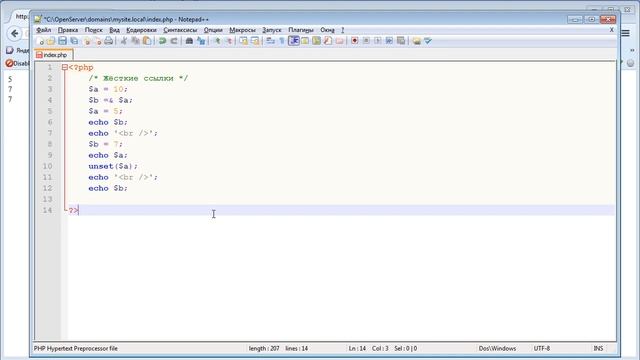Viewport: 640px width, 360px height.
Task: Click the Open file toolbar icon
Action: pos(51,41)
